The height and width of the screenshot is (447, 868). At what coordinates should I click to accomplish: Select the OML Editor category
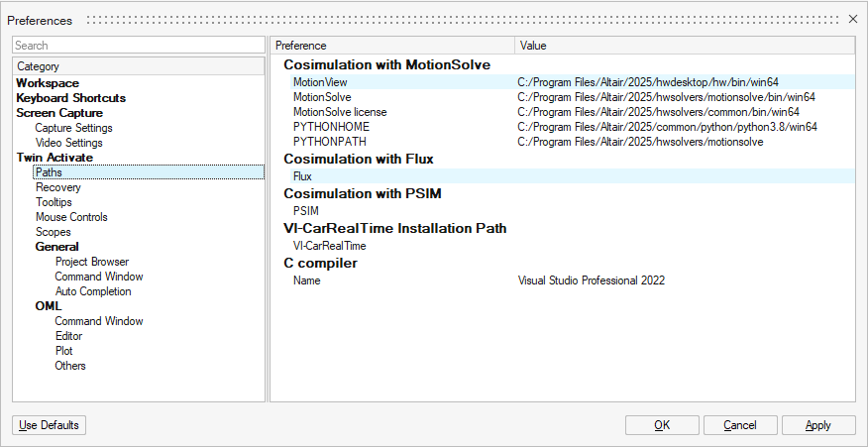click(68, 336)
